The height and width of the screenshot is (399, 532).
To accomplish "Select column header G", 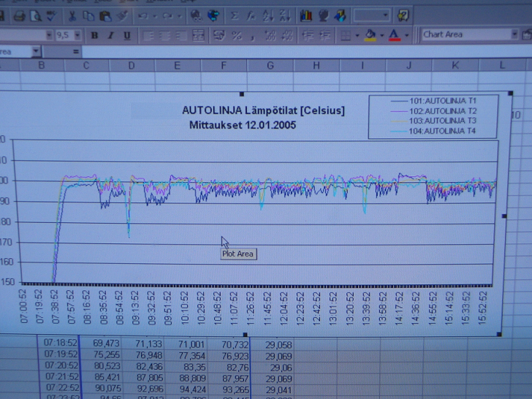I will click(270, 65).
